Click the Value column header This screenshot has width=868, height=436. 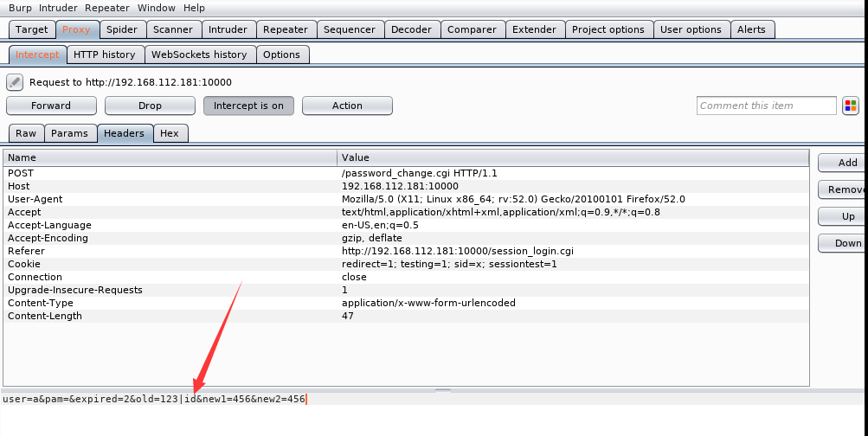click(x=573, y=157)
